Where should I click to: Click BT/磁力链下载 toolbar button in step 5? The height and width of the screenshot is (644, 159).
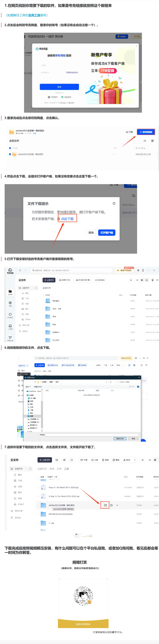[83, 280]
